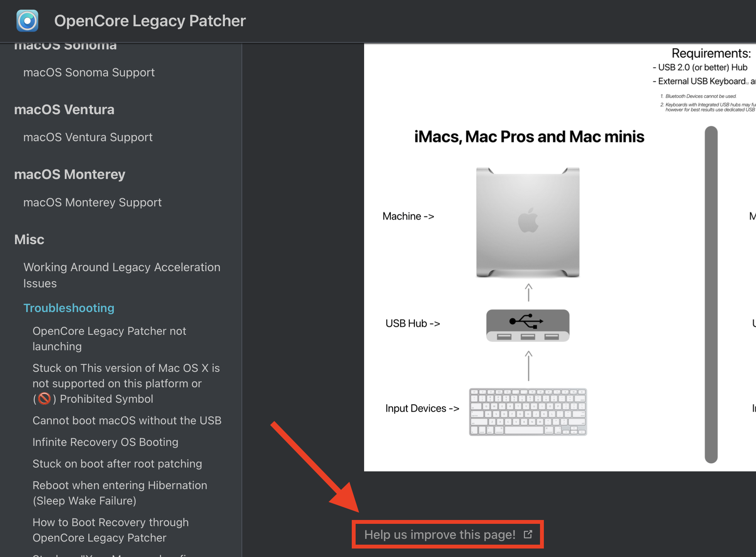The width and height of the screenshot is (756, 557).
Task: Open macOS Sonoma Support page
Action: (89, 73)
